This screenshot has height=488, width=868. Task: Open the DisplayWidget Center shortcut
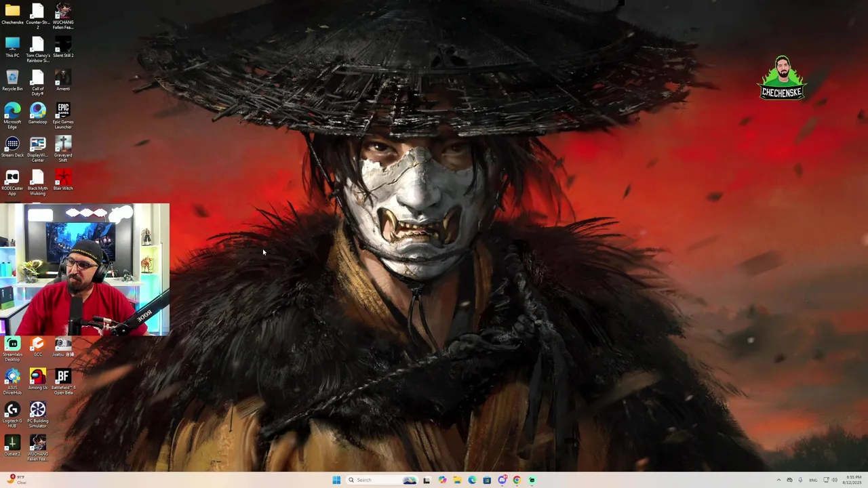pyautogui.click(x=37, y=149)
